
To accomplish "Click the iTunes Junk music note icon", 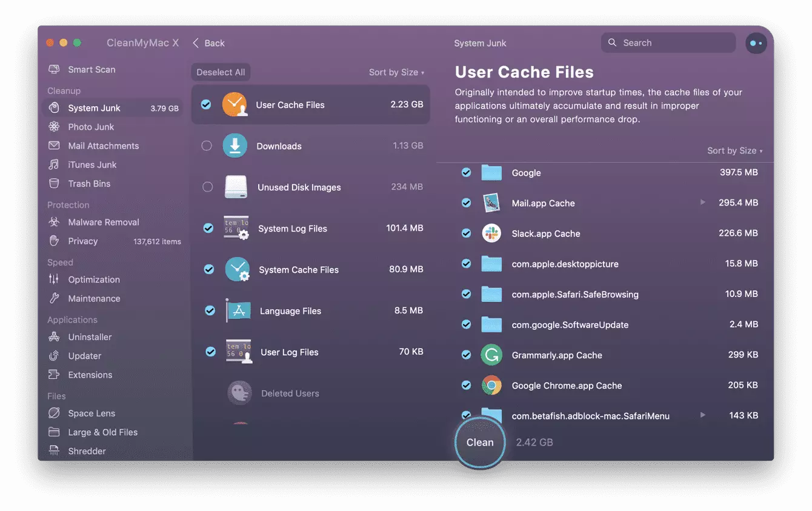I will (54, 164).
